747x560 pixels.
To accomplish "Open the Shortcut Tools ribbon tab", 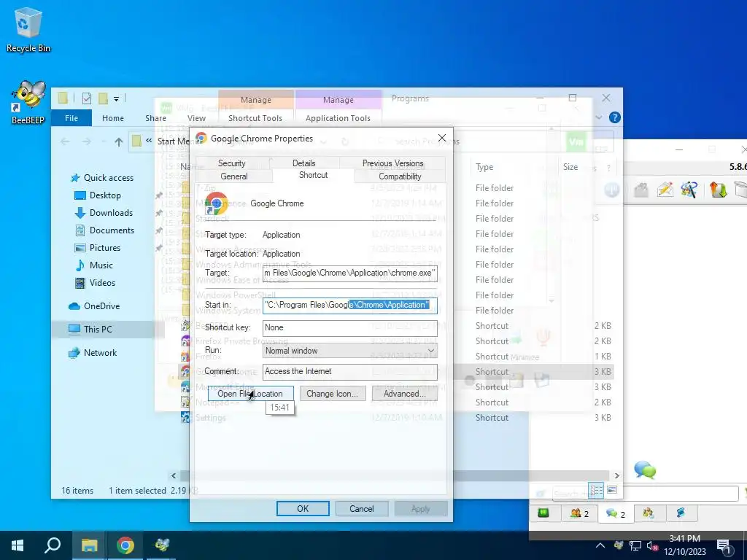I will click(x=255, y=118).
